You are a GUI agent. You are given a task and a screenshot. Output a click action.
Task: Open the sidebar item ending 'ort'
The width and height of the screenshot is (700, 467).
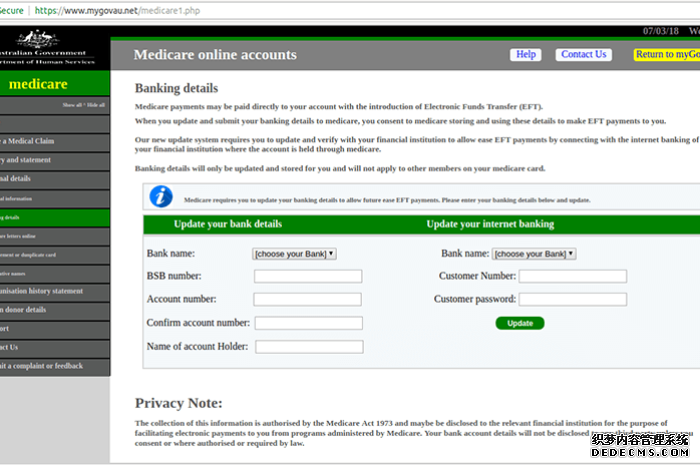click(54, 329)
